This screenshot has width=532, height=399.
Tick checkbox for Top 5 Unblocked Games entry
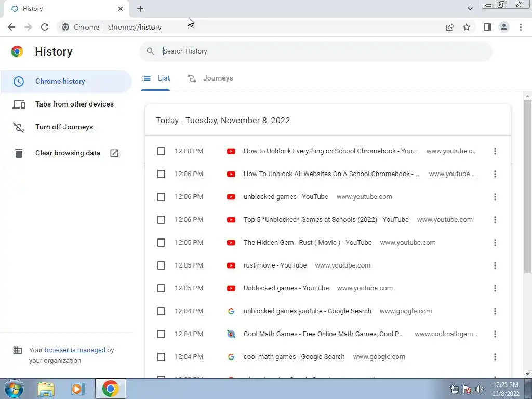point(161,220)
